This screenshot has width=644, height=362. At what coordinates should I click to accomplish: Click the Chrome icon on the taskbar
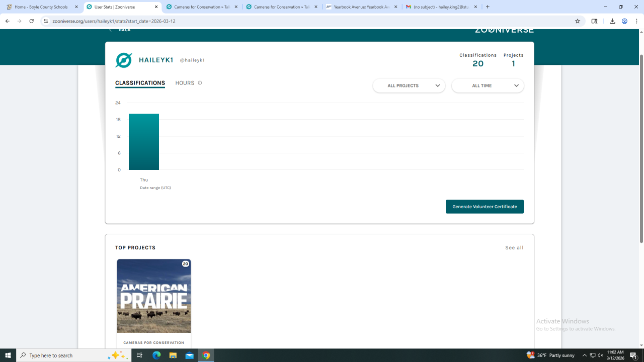coord(206,355)
